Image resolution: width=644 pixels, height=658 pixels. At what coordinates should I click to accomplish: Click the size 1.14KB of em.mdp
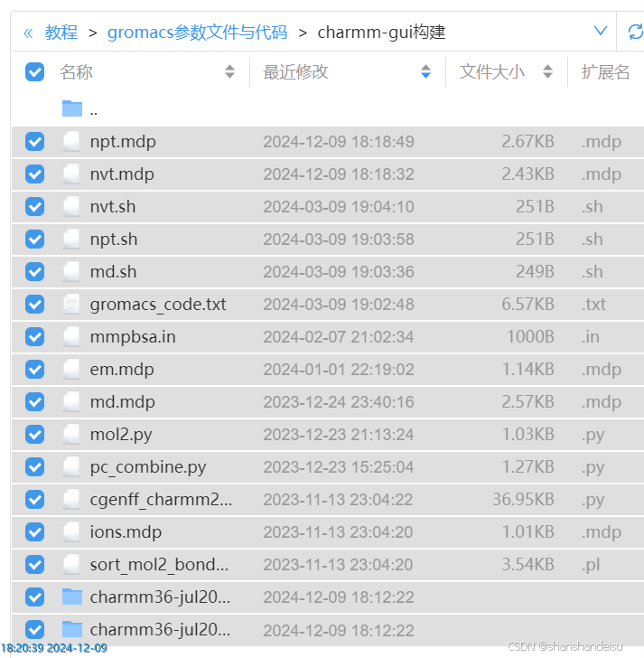click(x=528, y=370)
